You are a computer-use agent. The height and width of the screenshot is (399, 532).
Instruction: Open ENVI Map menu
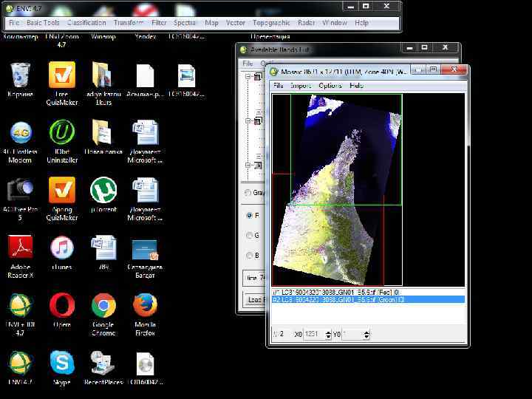tap(211, 23)
